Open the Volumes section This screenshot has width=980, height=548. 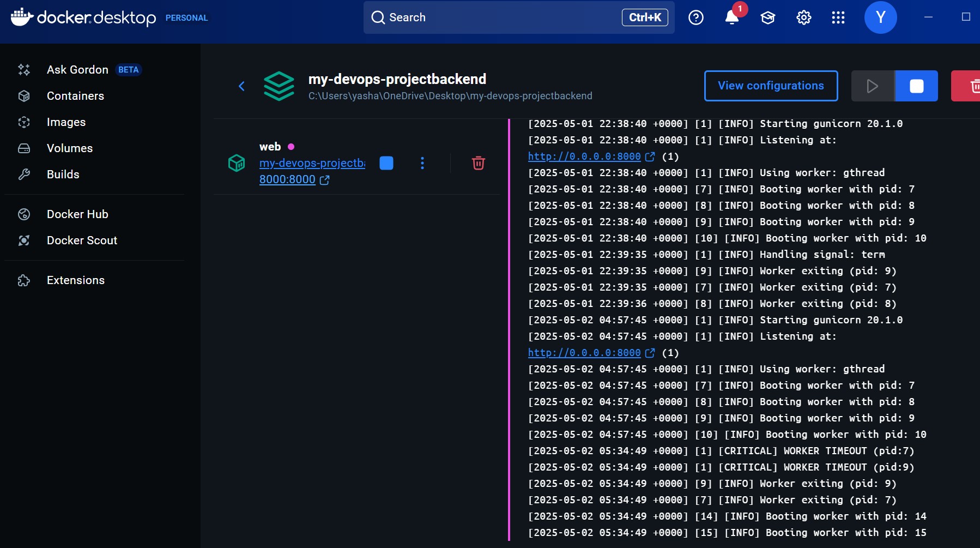(69, 148)
